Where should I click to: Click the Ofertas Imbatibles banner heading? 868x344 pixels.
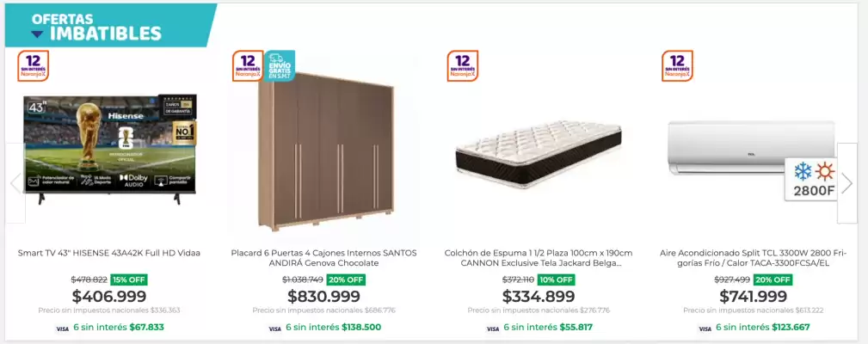coord(96,27)
